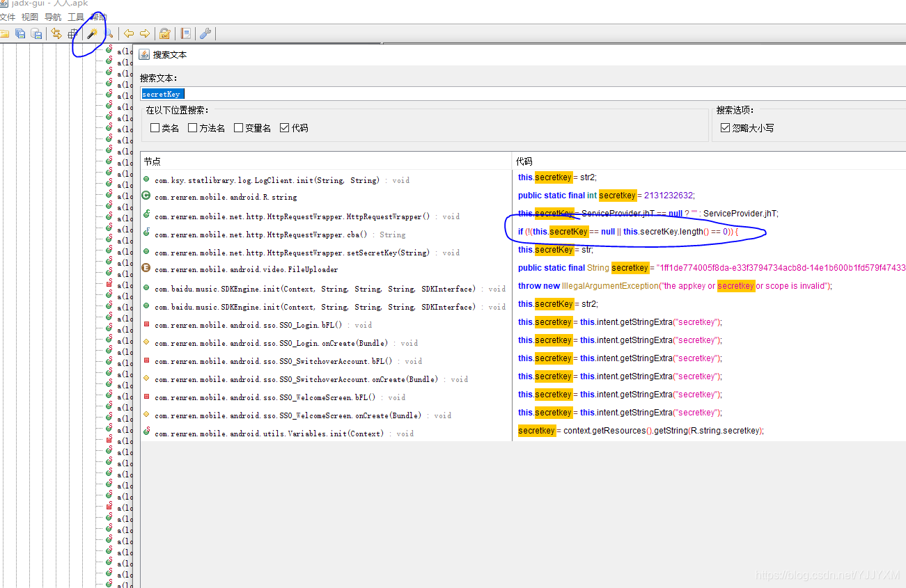Click the enum icon beside video.FileUploader
Viewport: 906px width, 588px height.
(x=146, y=269)
